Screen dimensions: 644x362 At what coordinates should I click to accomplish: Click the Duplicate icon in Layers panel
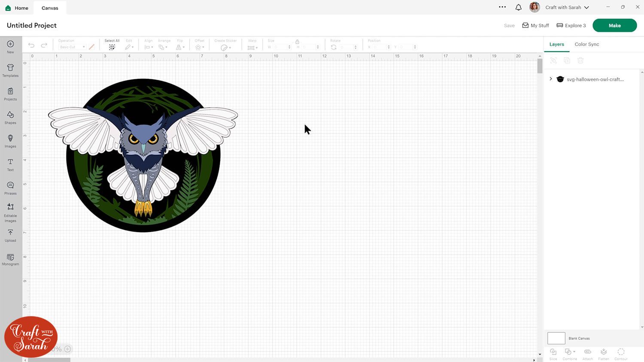567,60
